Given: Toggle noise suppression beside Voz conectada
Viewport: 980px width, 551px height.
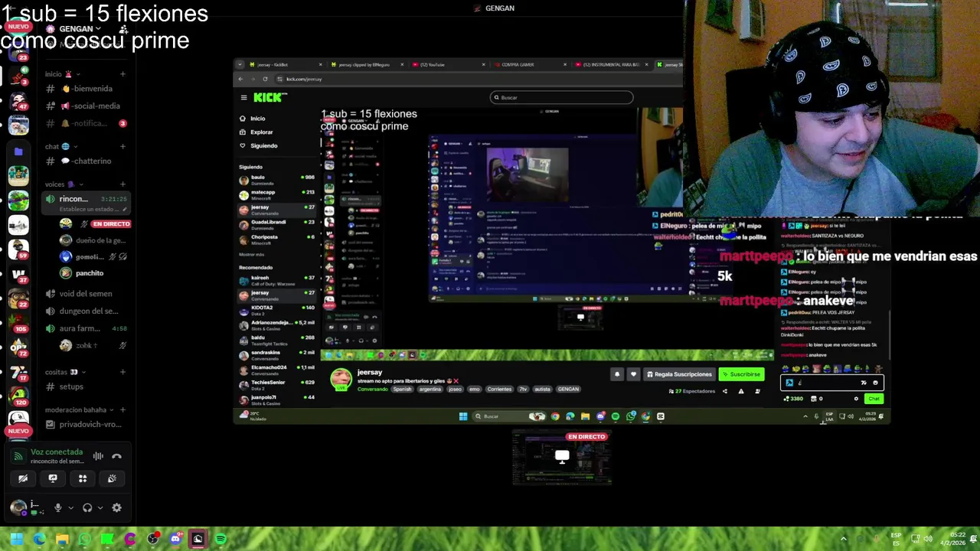Looking at the screenshot, I should click(x=98, y=456).
